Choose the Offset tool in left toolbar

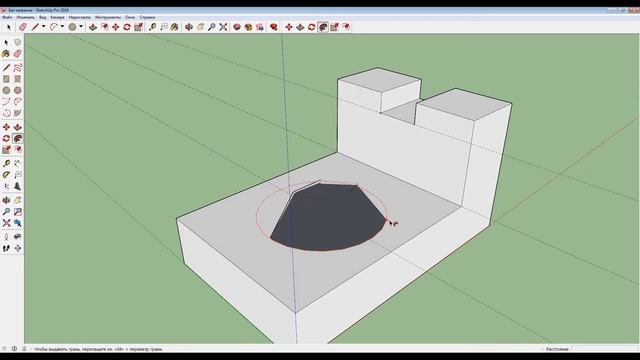[x=18, y=150]
